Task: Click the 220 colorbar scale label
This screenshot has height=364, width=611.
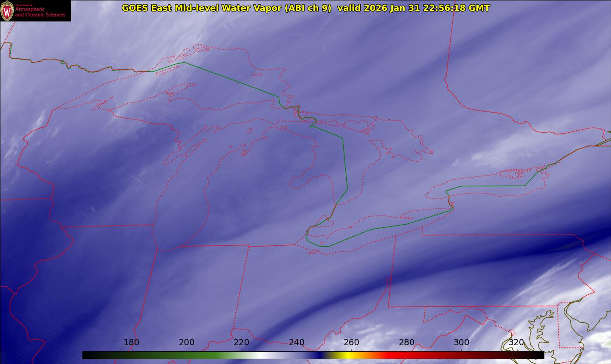Action: [242, 343]
